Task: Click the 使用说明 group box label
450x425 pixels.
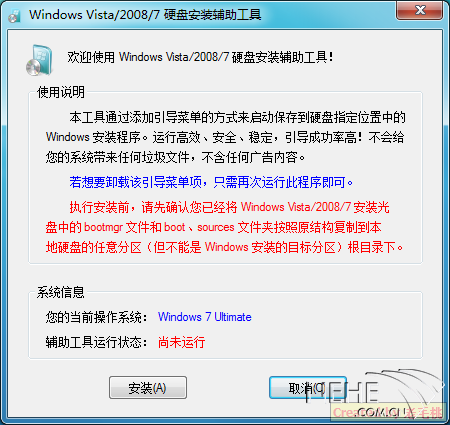Action: click(61, 92)
